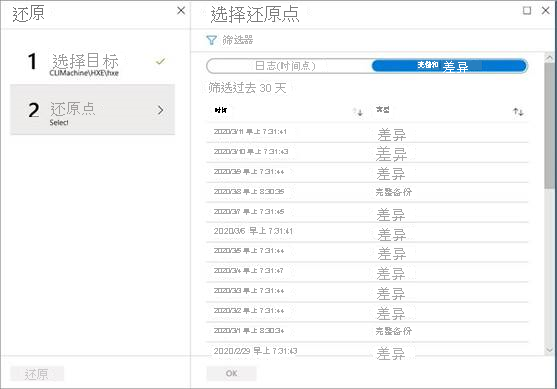Select the 2020/3/1 8:30:34 restore point
The image size is (557, 389).
pos(367,332)
